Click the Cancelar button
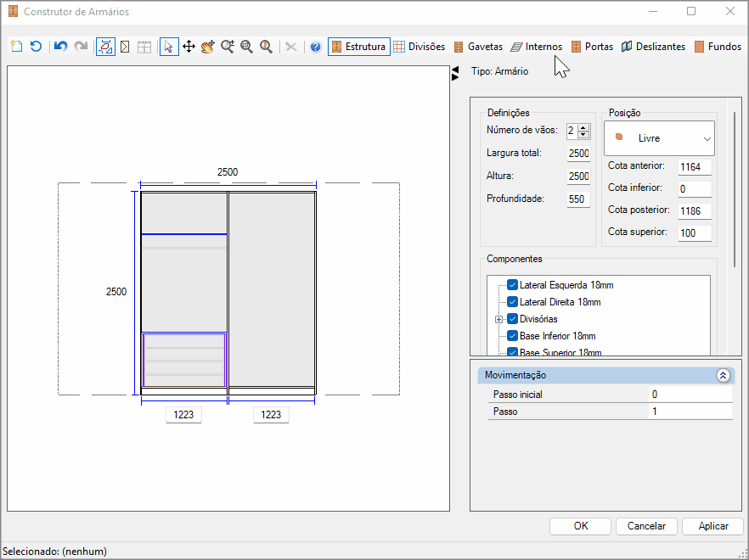 [x=646, y=526]
